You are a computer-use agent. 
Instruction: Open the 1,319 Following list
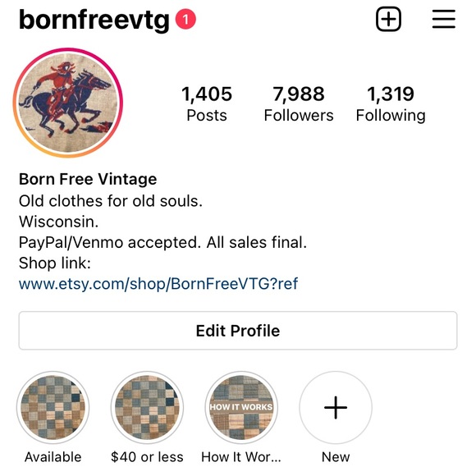[x=391, y=103]
